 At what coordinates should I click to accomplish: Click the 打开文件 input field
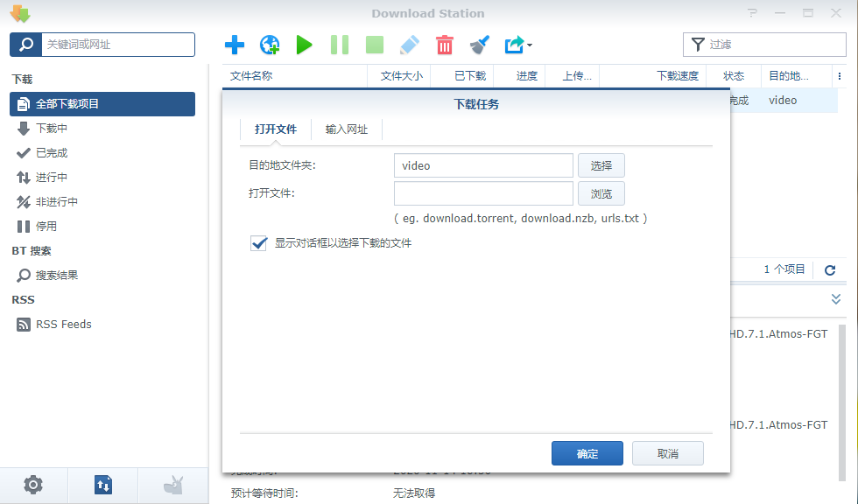tap(483, 193)
